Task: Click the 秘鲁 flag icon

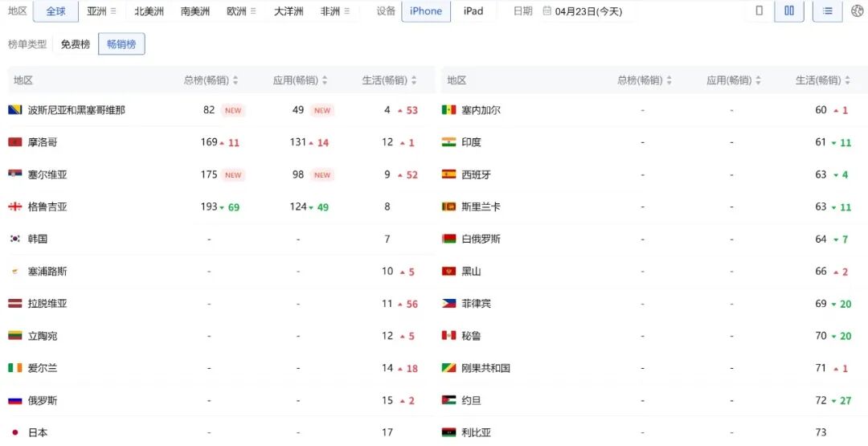Action: 449,335
